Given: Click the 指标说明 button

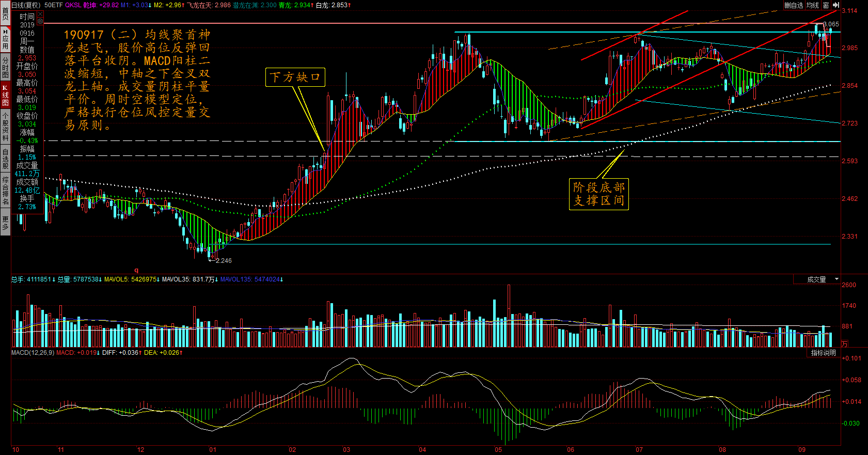Looking at the screenshot, I should [x=823, y=353].
